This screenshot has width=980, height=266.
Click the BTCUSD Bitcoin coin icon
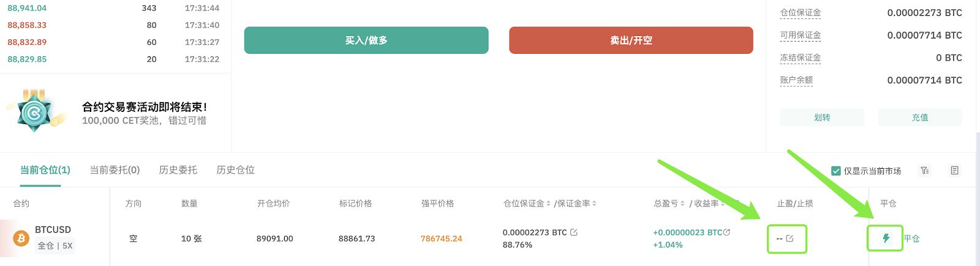click(x=21, y=238)
